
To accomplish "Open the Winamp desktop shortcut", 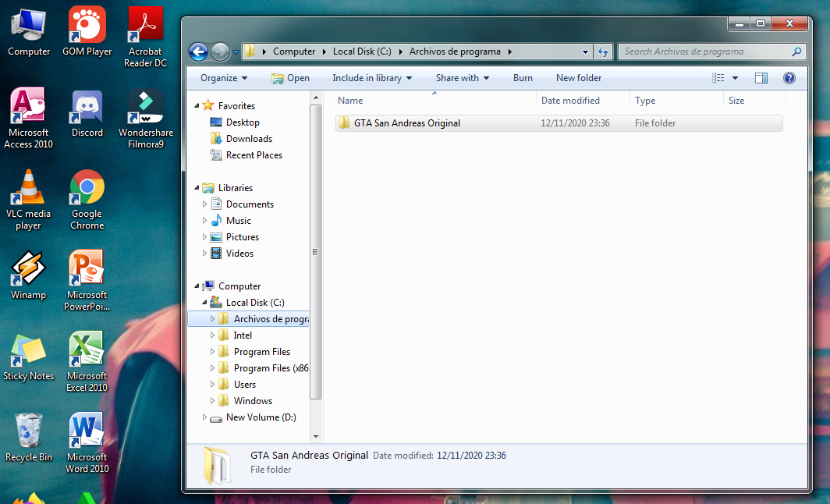I will point(29,275).
